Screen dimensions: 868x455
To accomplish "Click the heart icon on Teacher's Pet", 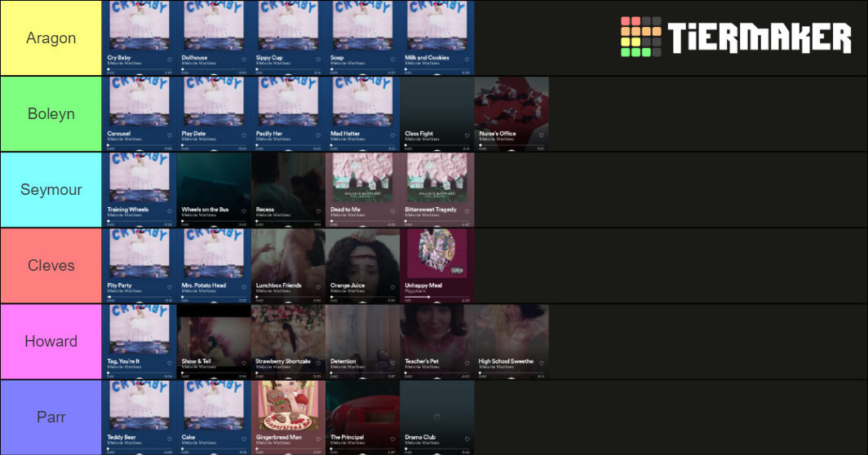I will click(467, 363).
